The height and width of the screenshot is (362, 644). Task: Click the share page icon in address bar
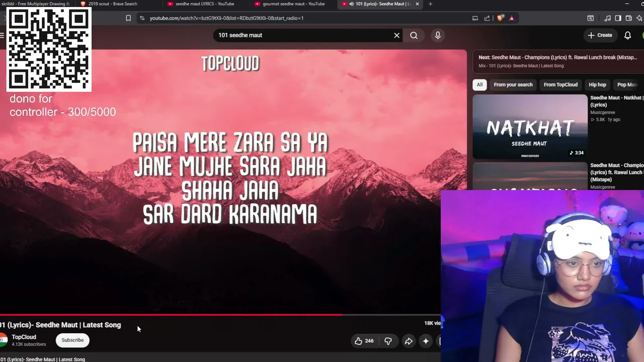487,18
